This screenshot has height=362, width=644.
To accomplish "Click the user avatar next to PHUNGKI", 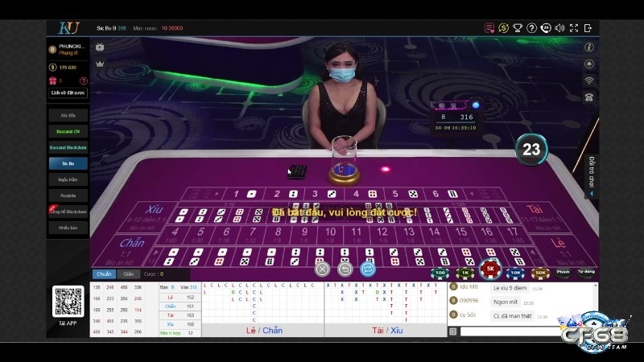I will click(x=52, y=50).
